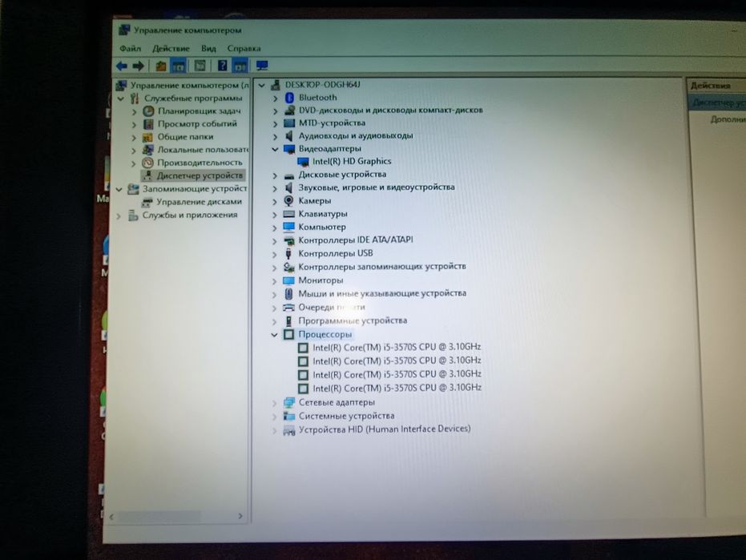The width and height of the screenshot is (746, 560).
Task: Select Программные устройства category
Action: coord(353,320)
